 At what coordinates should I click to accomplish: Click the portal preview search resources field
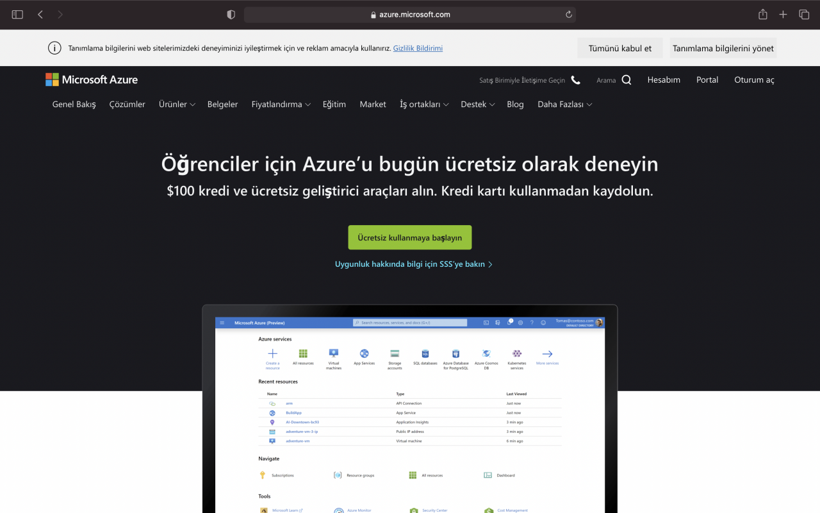pos(410,323)
